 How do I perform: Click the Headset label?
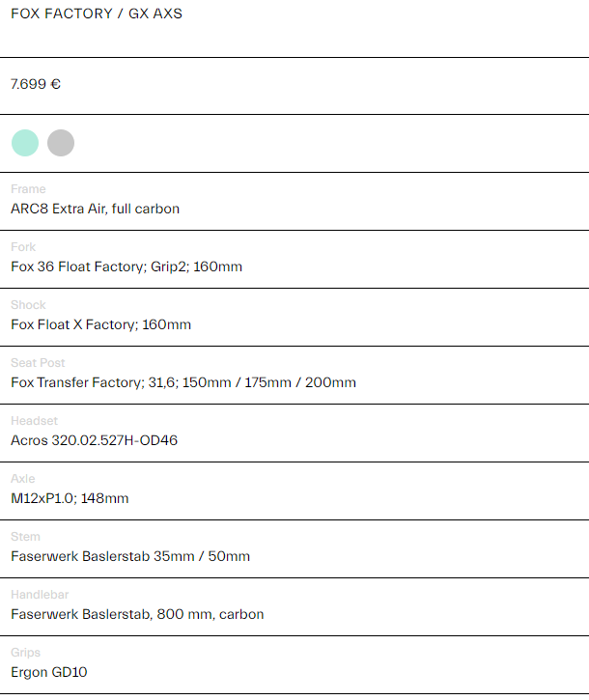pyautogui.click(x=34, y=421)
